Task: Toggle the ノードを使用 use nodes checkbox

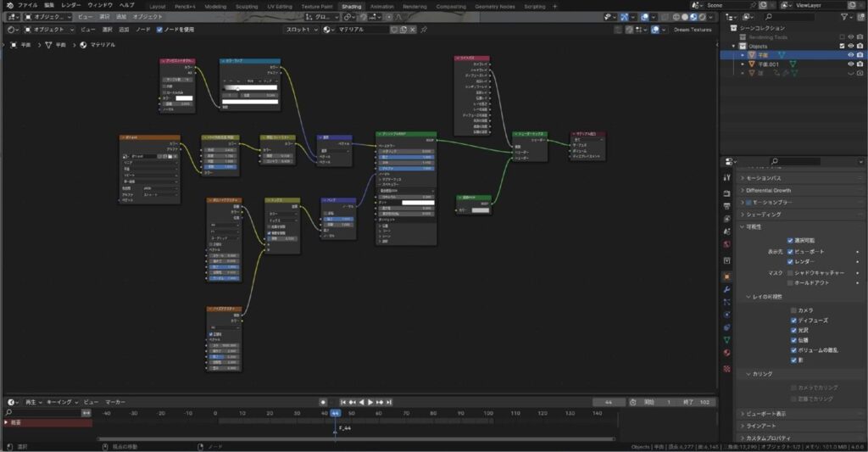Action: click(x=159, y=30)
